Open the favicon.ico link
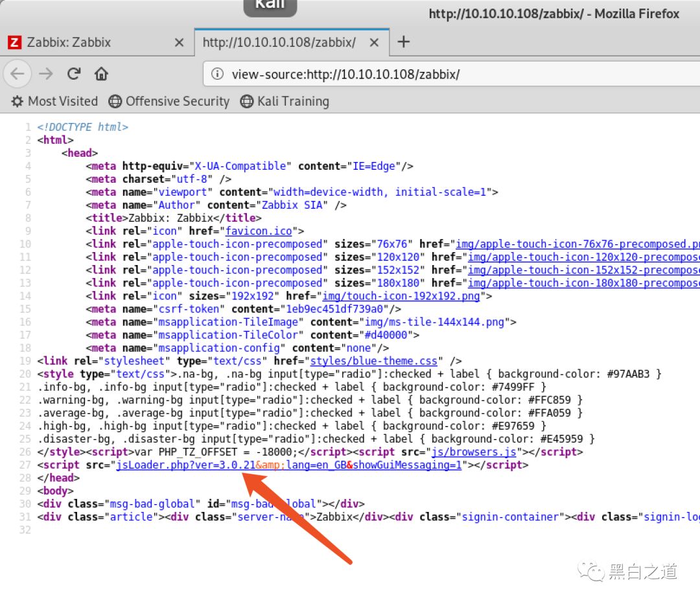 (259, 231)
